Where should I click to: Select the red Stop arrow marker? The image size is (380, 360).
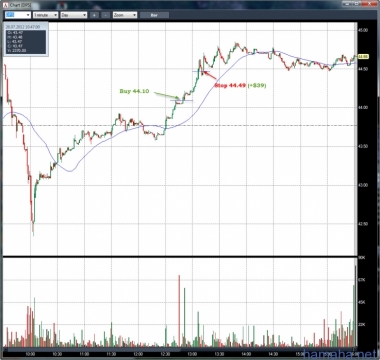click(x=209, y=75)
